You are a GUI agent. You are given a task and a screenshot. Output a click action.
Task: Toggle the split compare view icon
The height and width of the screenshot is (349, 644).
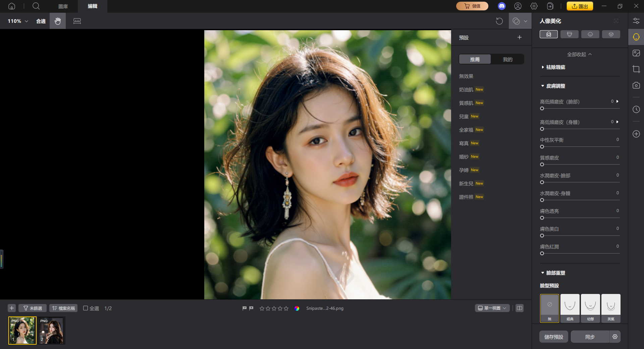519,308
